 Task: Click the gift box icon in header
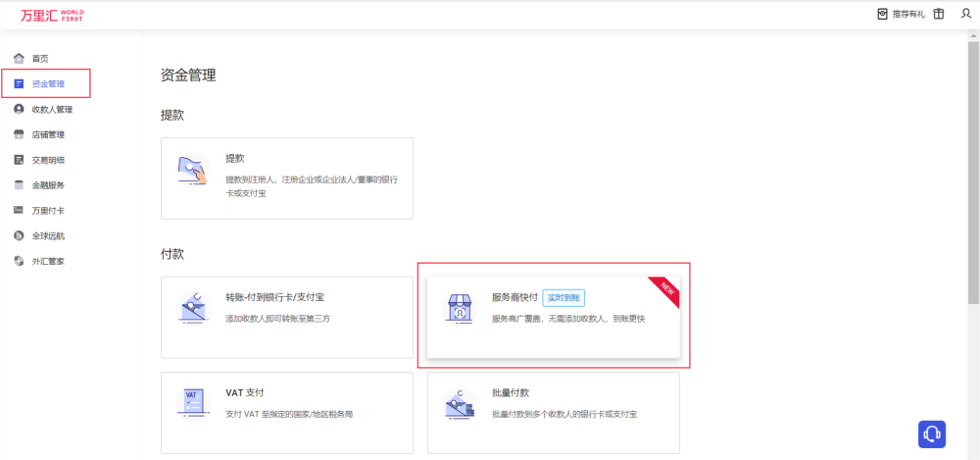[x=939, y=15]
